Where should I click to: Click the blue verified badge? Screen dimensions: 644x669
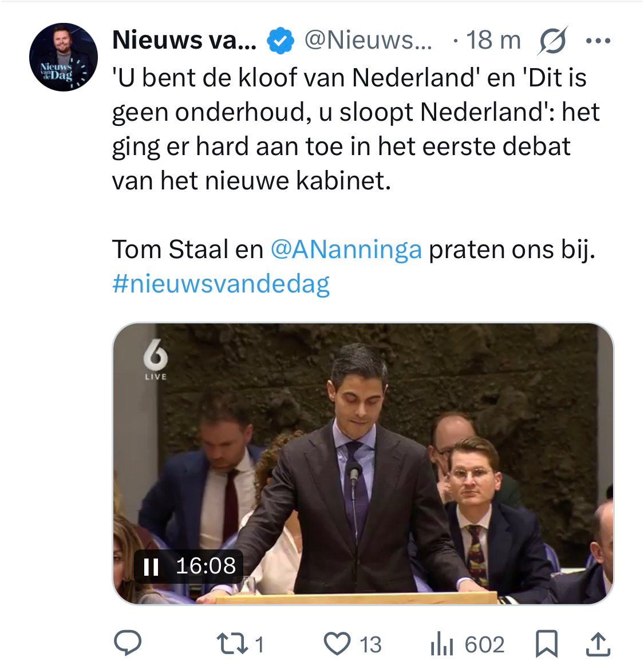(280, 41)
